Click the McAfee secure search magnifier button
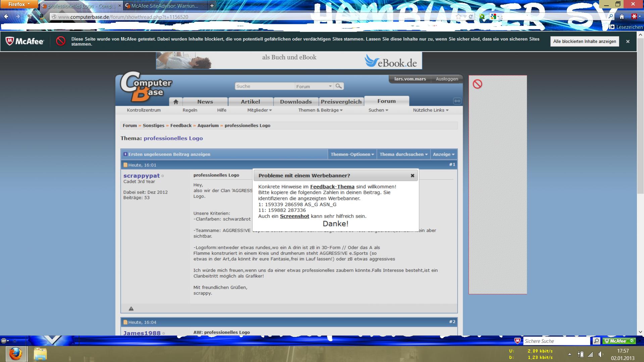This screenshot has height=362, width=644. click(x=596, y=341)
